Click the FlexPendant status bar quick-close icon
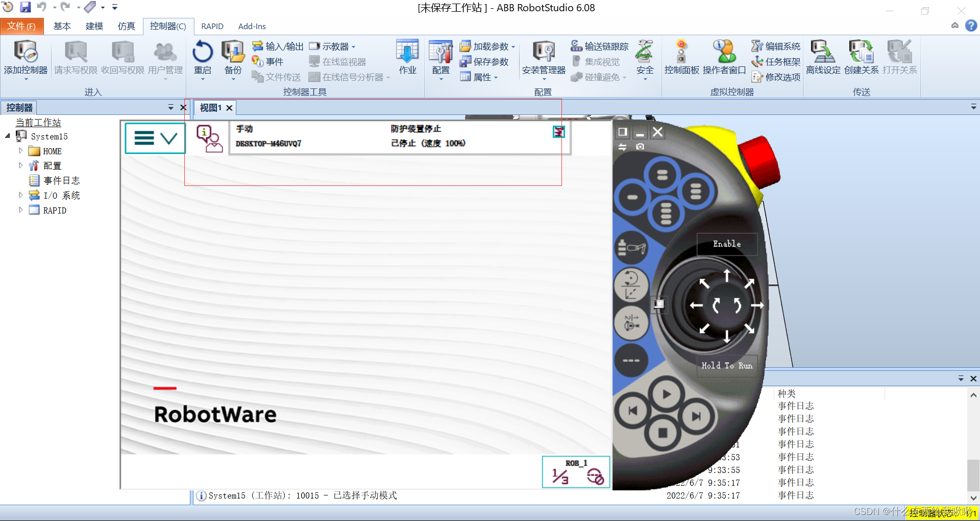Viewport: 980px width, 521px height. coord(559,132)
